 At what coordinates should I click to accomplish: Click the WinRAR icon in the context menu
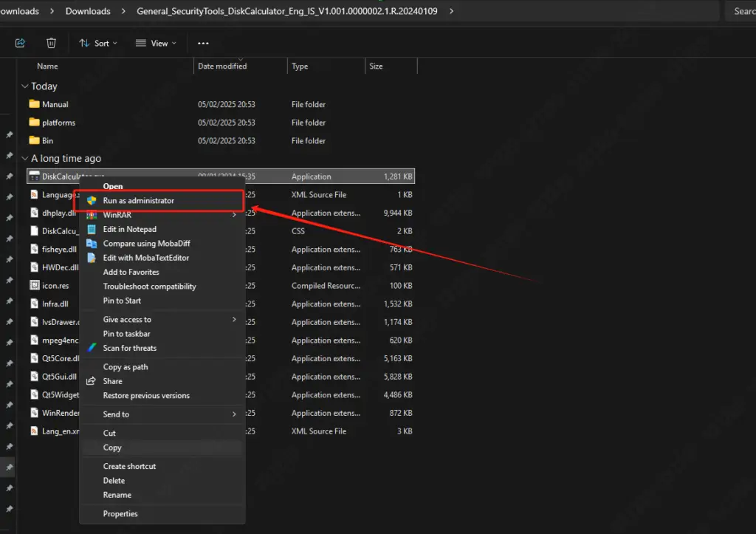[90, 214]
